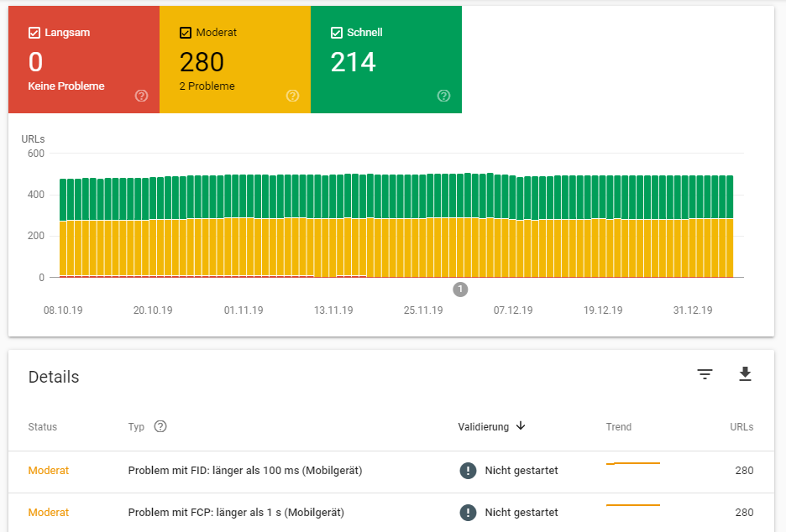786x532 pixels.
Task: Click the help icon in Langsam tile
Action: coord(141,96)
